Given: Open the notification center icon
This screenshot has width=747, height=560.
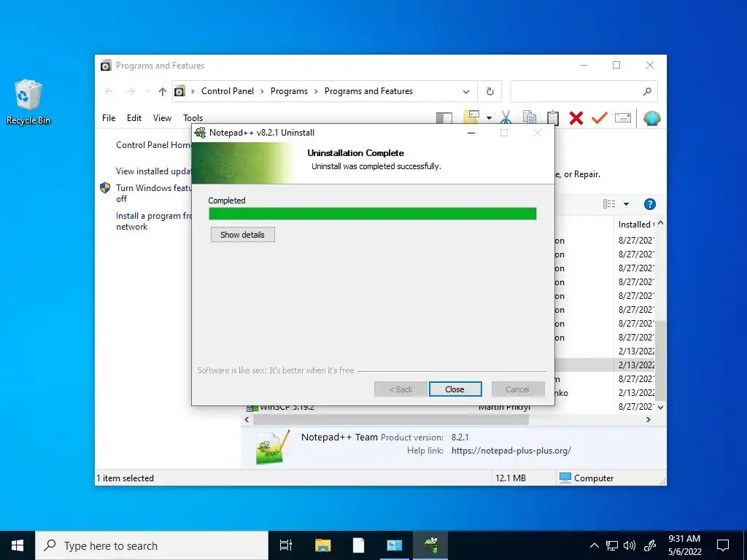Looking at the screenshot, I should [x=723, y=545].
